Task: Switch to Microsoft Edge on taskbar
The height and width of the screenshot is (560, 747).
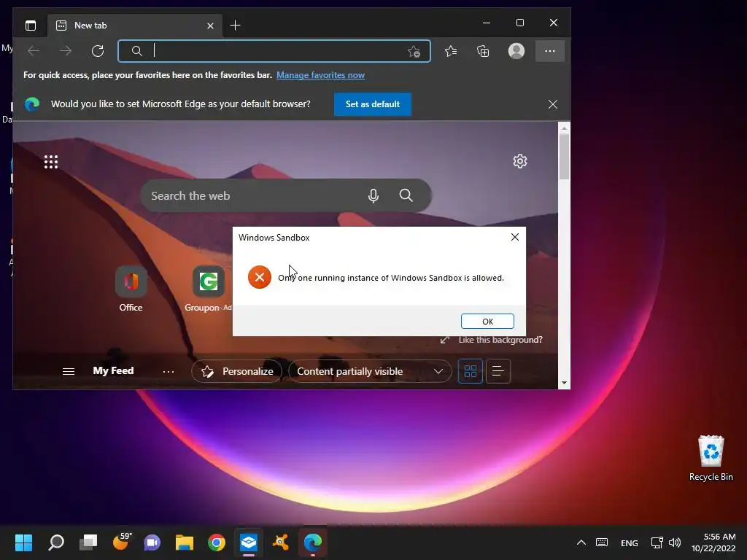Action: (x=313, y=542)
